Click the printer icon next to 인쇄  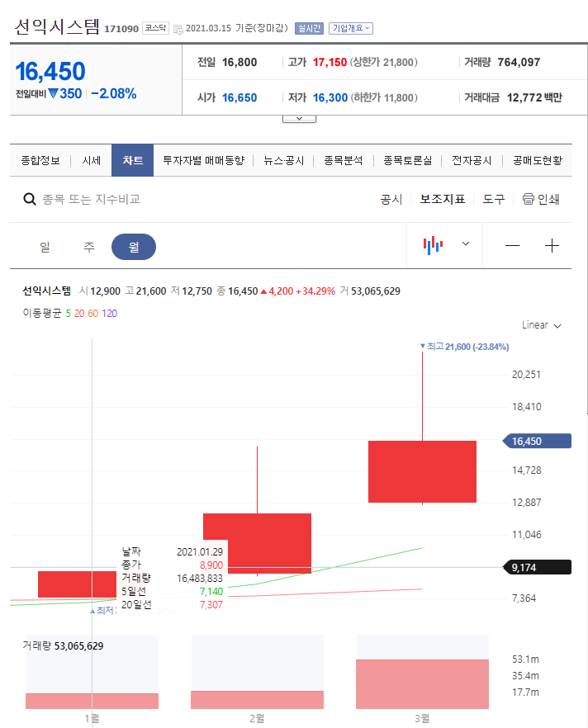[528, 199]
